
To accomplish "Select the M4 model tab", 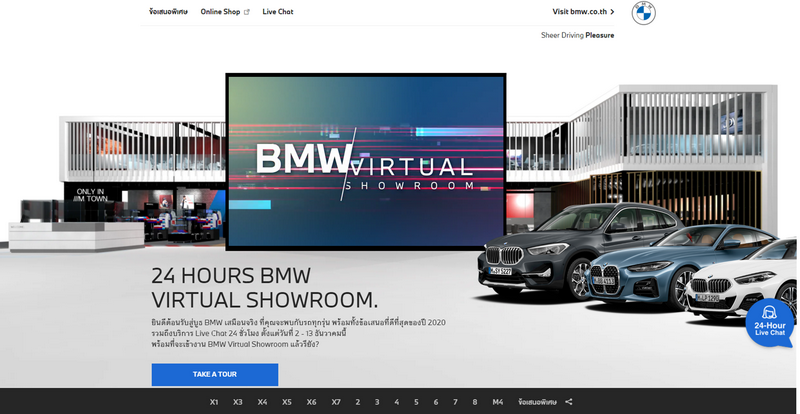I will pos(497,402).
